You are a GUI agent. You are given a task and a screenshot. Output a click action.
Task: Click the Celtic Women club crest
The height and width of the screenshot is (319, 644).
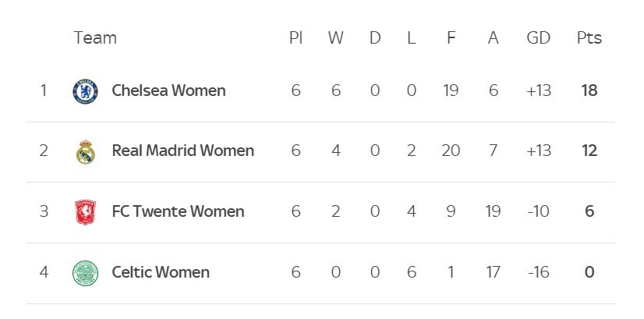point(86,273)
